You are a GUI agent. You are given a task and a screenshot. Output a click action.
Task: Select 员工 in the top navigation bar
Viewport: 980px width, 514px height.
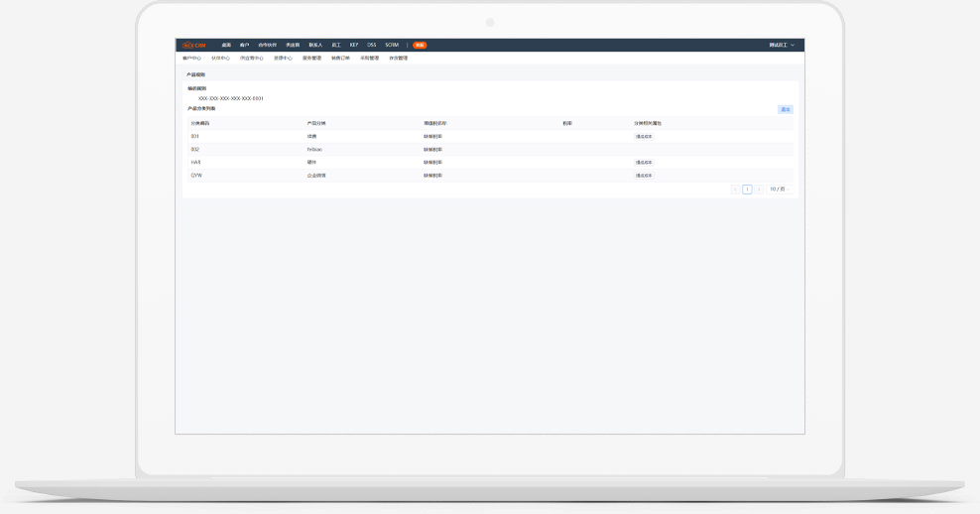[x=336, y=45]
